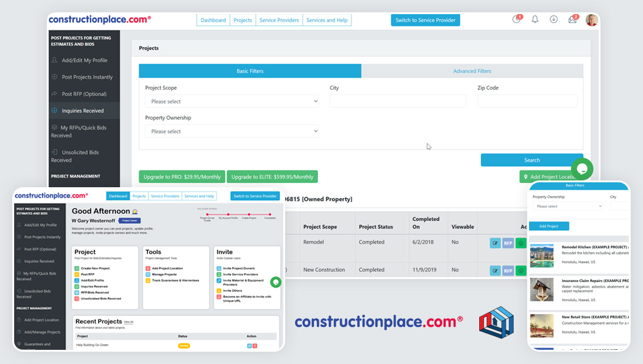Click Switch to Service Provider in the Dashboard window

(x=255, y=196)
